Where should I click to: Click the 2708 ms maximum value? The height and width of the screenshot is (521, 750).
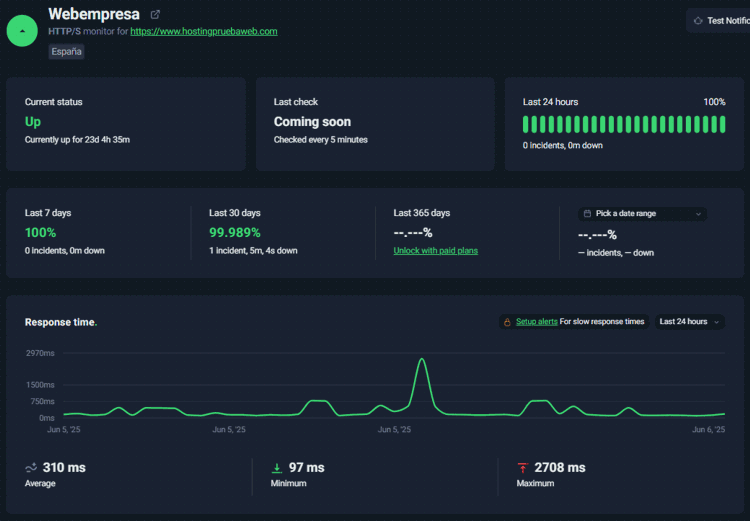[560, 467]
